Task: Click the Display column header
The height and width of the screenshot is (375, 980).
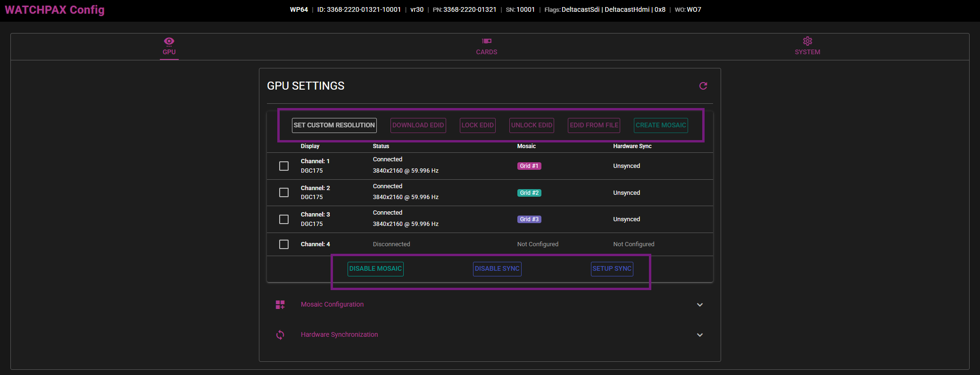Action: (310, 146)
